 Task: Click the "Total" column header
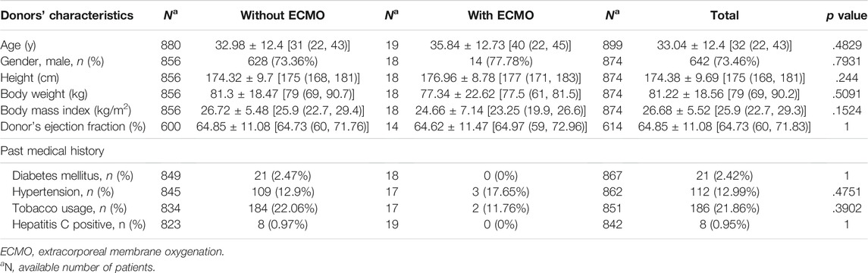725,16
